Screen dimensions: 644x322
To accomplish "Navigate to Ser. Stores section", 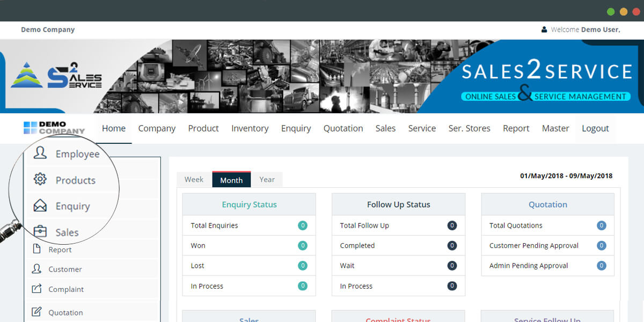I will click(x=469, y=128).
